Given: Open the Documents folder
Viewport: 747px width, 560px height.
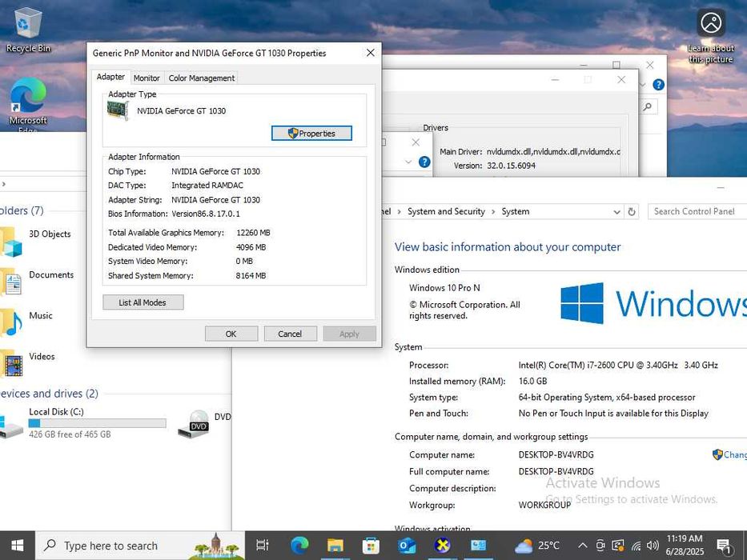Looking at the screenshot, I should [x=37, y=282].
